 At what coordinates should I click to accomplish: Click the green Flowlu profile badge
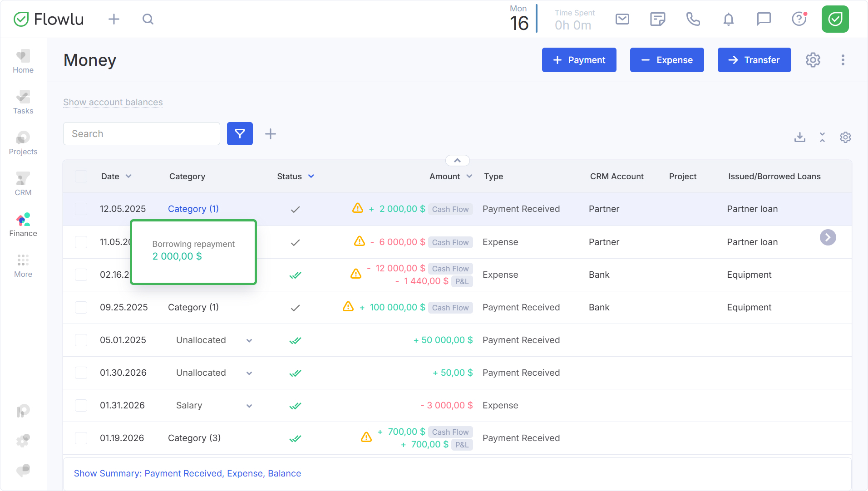tap(835, 19)
